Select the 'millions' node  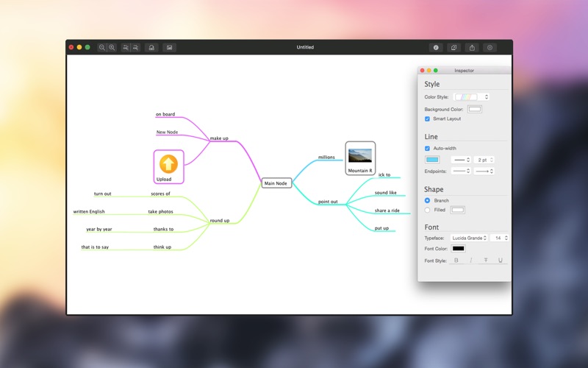(326, 158)
